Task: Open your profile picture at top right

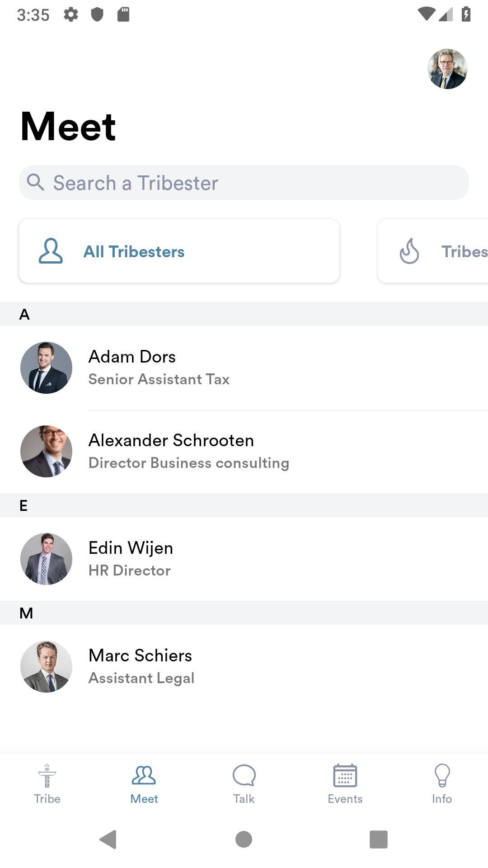Action: click(447, 69)
